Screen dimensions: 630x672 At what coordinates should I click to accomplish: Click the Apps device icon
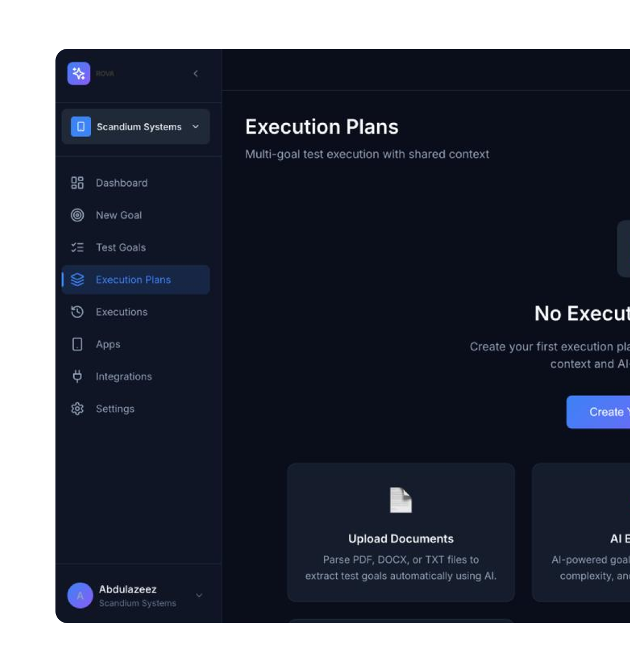pos(78,344)
